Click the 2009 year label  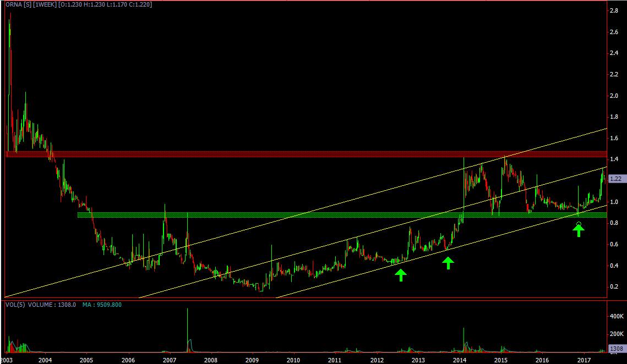pos(252,360)
